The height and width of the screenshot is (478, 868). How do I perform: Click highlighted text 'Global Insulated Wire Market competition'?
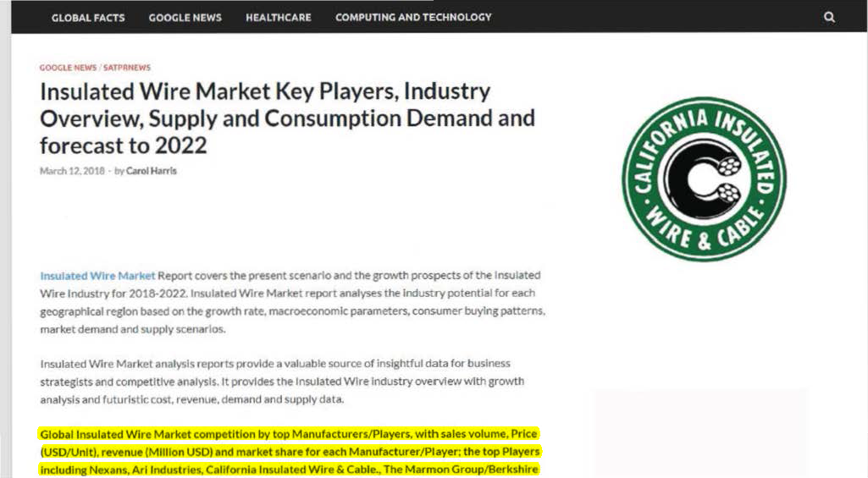click(x=148, y=434)
